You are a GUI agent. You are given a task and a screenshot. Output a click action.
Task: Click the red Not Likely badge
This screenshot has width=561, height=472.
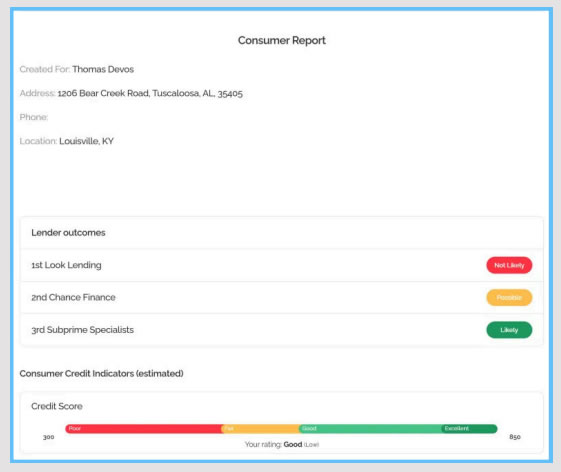tap(509, 265)
